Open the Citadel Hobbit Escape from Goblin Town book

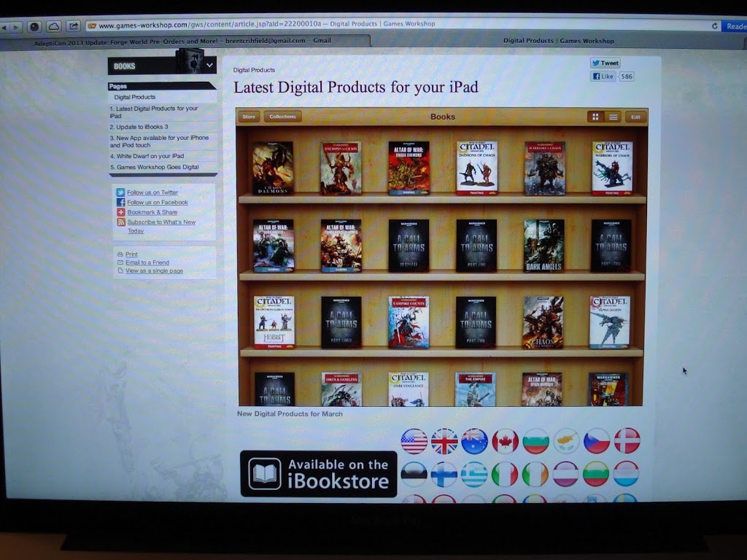coord(274,322)
